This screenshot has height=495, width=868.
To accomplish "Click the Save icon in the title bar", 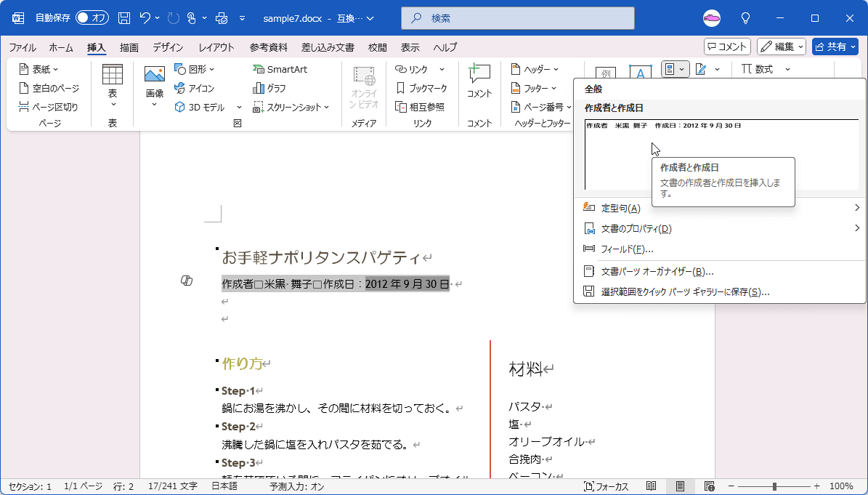I will click(124, 18).
